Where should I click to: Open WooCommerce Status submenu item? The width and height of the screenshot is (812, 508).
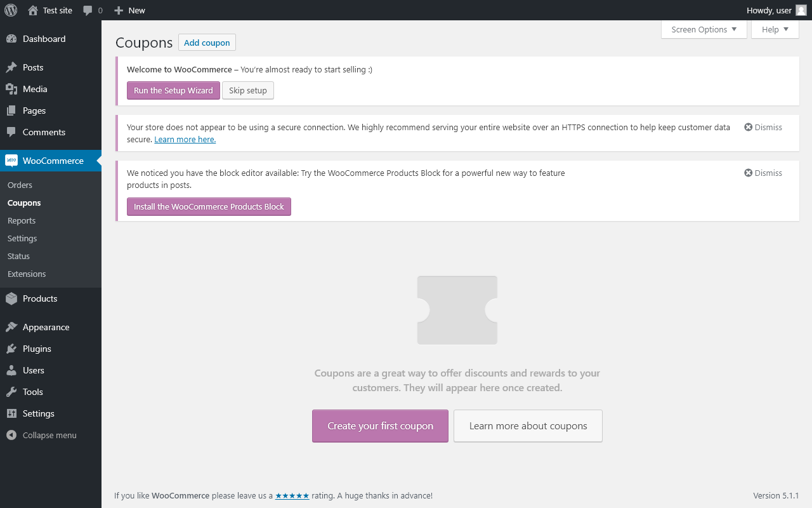[18, 256]
